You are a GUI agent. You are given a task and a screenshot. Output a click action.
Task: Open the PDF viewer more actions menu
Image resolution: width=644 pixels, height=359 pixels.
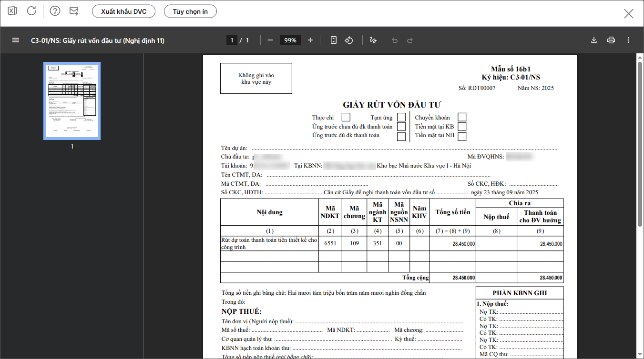click(x=628, y=40)
